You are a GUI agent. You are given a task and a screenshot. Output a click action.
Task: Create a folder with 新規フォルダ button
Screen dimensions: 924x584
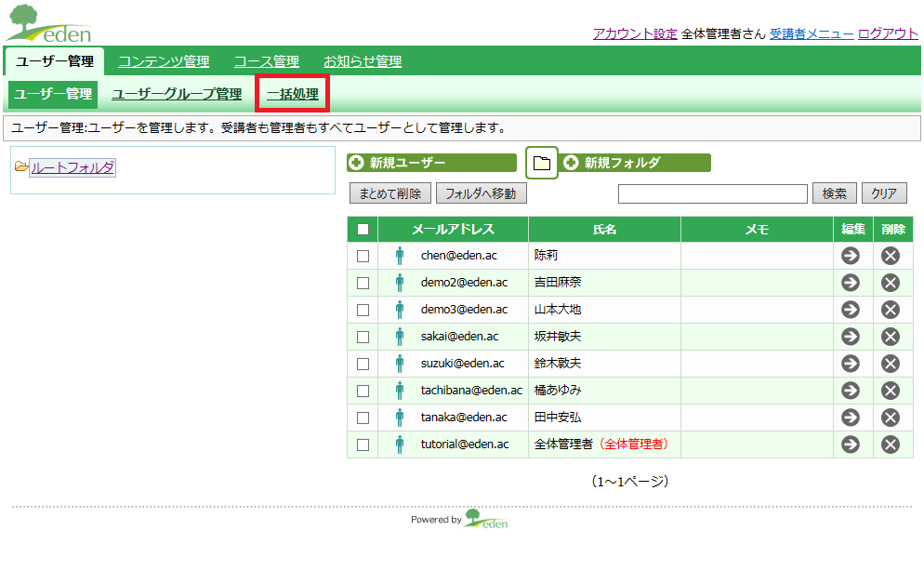pyautogui.click(x=635, y=163)
